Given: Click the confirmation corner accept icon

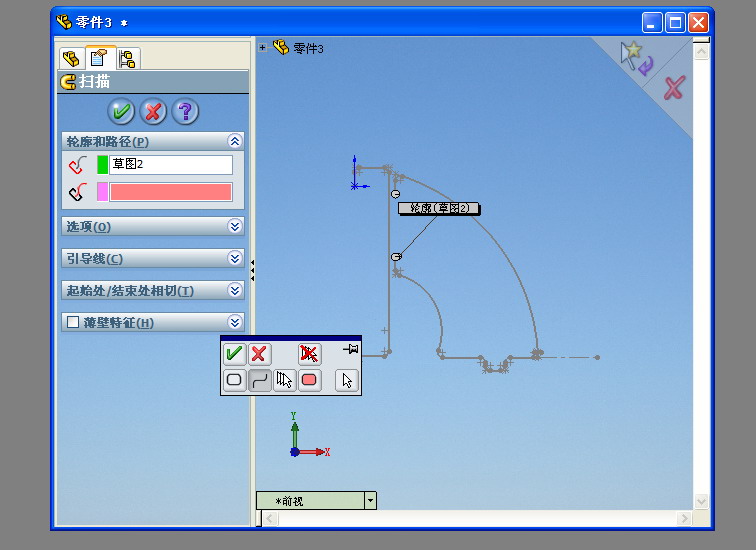Looking at the screenshot, I should click(x=636, y=58).
